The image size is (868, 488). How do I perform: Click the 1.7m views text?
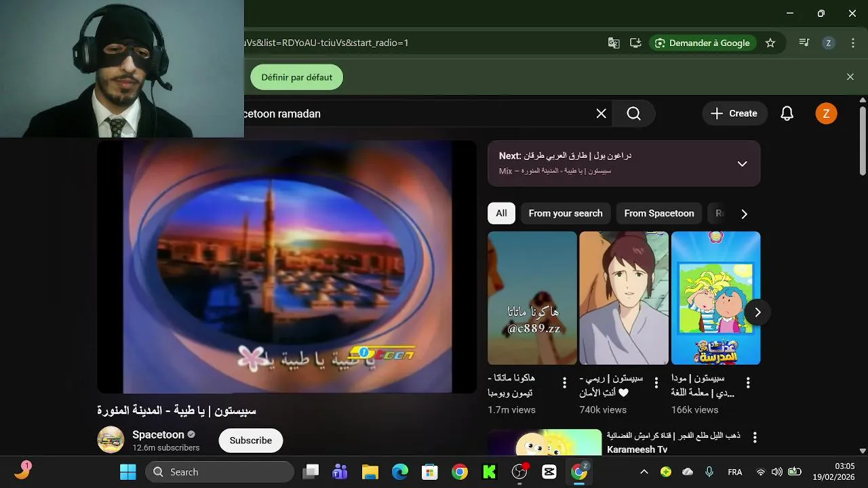(511, 410)
